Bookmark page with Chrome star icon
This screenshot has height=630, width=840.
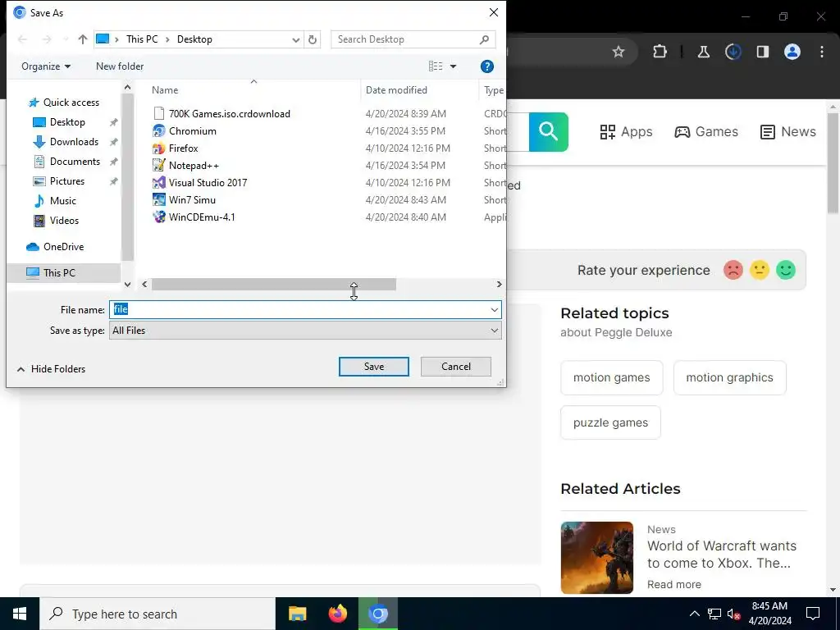tap(619, 52)
